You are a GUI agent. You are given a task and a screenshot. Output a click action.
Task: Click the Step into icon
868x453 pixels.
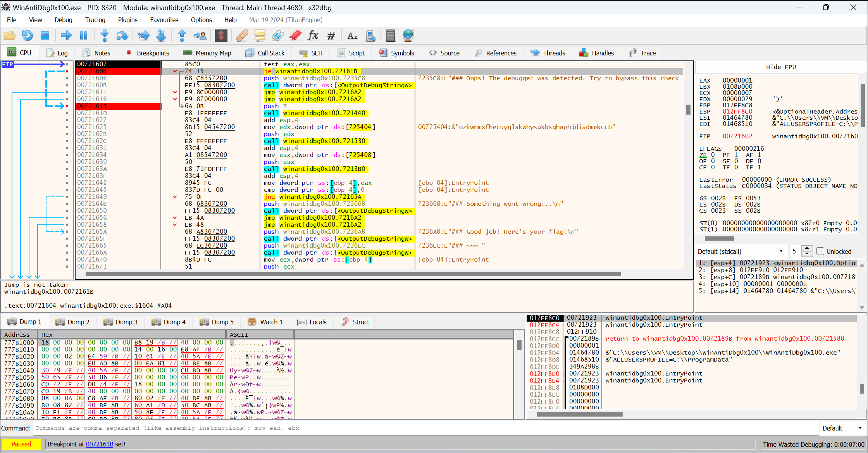pos(104,36)
